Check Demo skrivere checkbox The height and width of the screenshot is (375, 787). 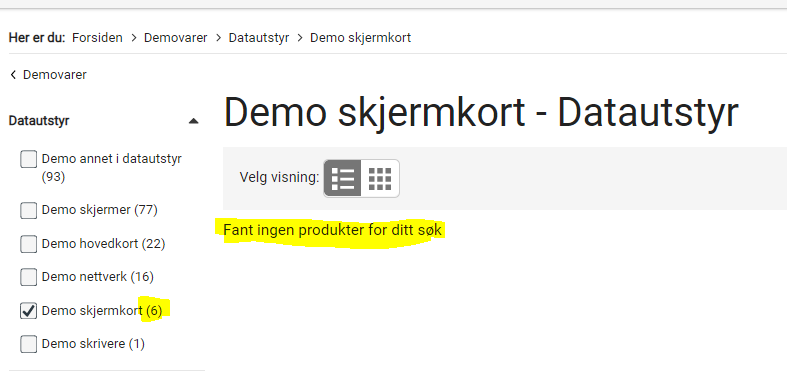[28, 344]
